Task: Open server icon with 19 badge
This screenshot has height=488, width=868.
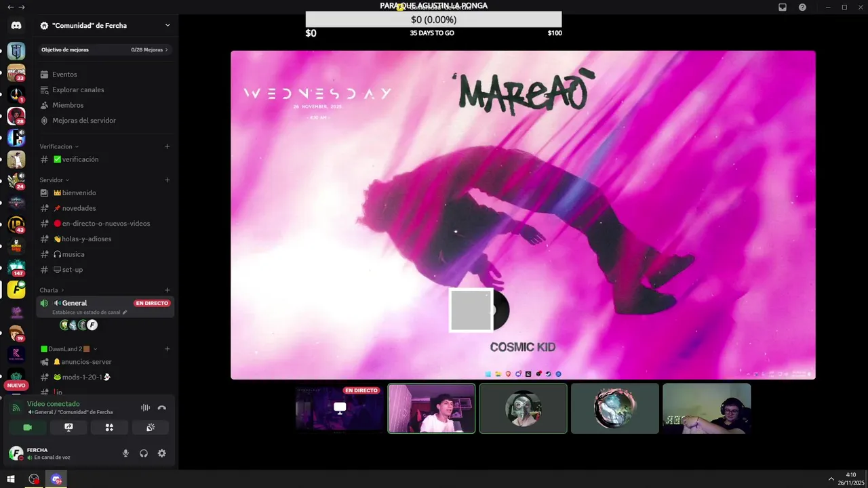Action: (x=16, y=333)
